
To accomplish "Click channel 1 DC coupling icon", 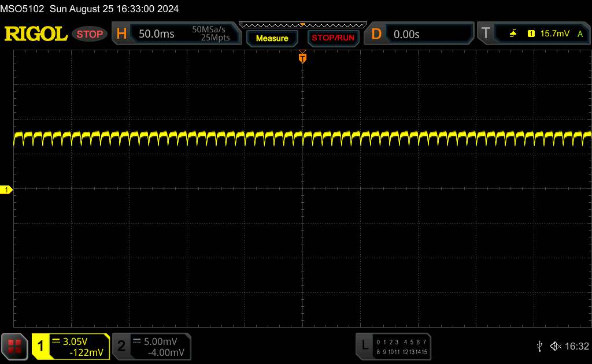I will coord(56,341).
